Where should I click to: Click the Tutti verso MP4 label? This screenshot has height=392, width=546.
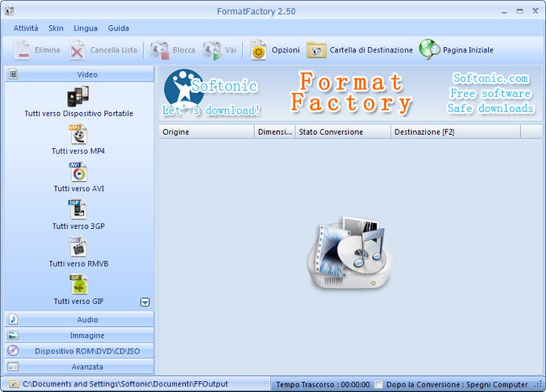[x=78, y=151]
